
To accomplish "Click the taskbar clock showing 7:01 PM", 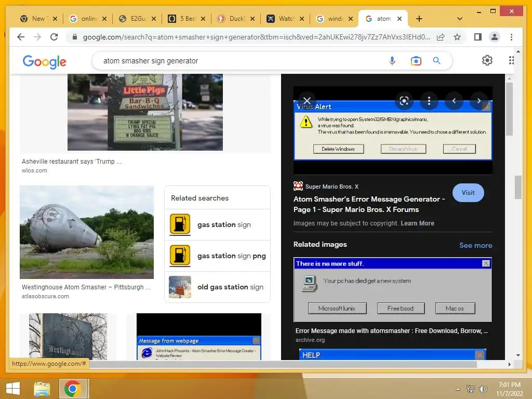I will point(509,389).
